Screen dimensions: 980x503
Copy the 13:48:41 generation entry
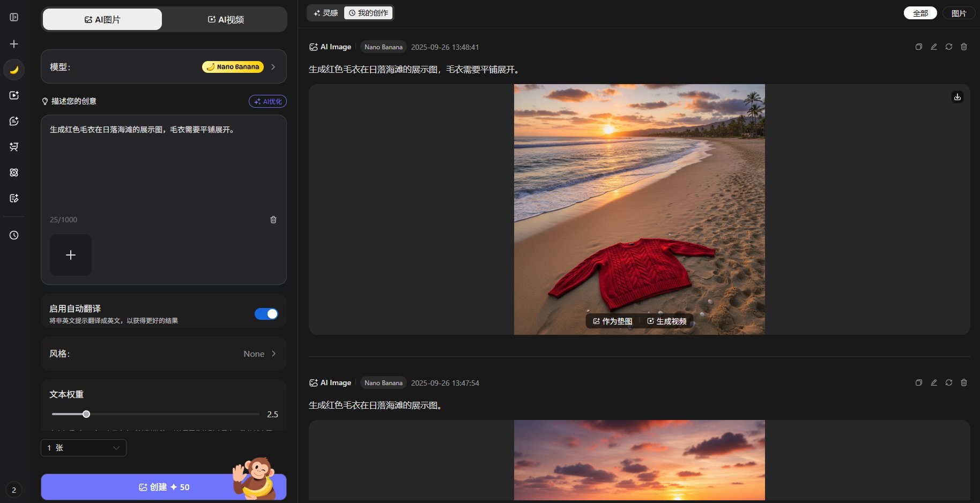click(x=919, y=47)
